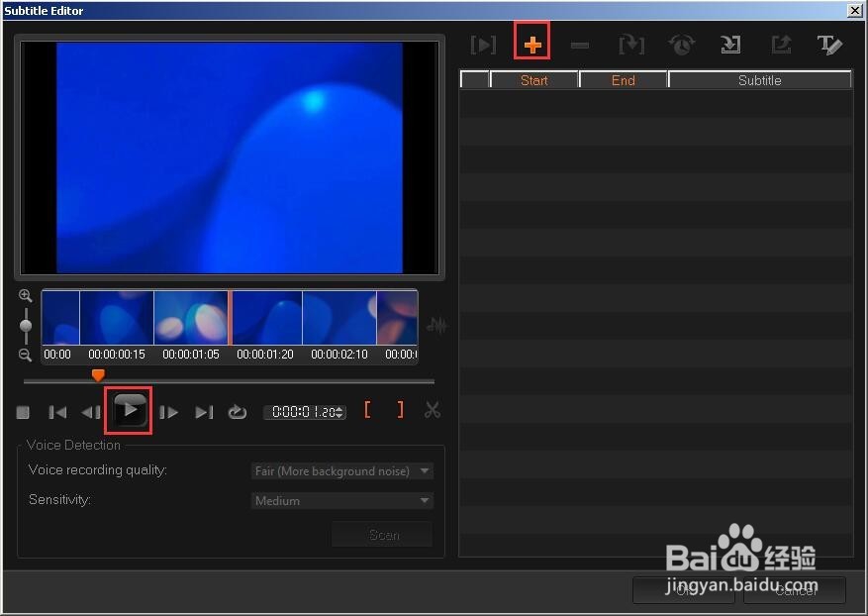Select the thumbnail at 00:00:02:10
Screen dimensions: 868x616
pos(339,318)
